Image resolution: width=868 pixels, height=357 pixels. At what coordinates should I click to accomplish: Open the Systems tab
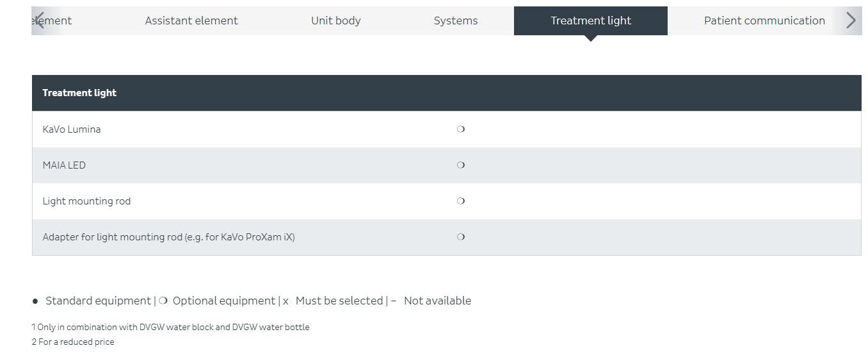[456, 21]
